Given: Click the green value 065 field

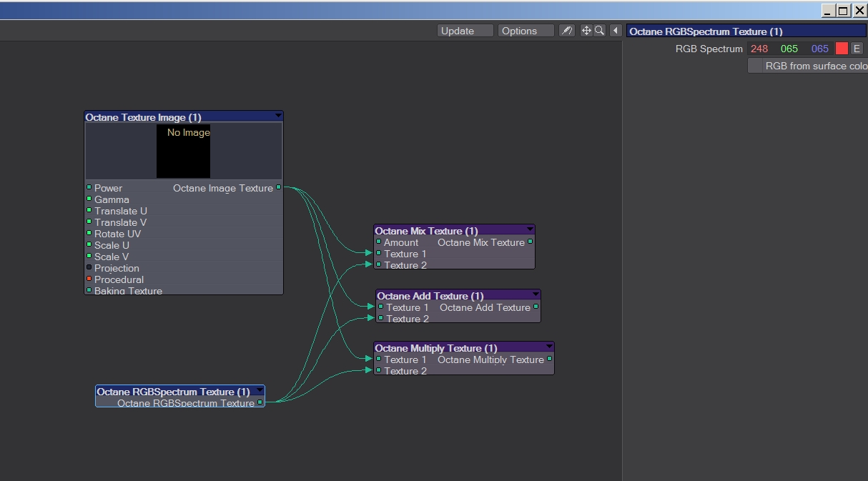Looking at the screenshot, I should tap(789, 49).
